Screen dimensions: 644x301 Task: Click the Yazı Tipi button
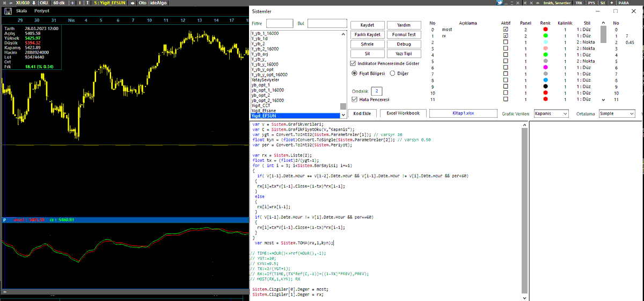click(x=404, y=54)
